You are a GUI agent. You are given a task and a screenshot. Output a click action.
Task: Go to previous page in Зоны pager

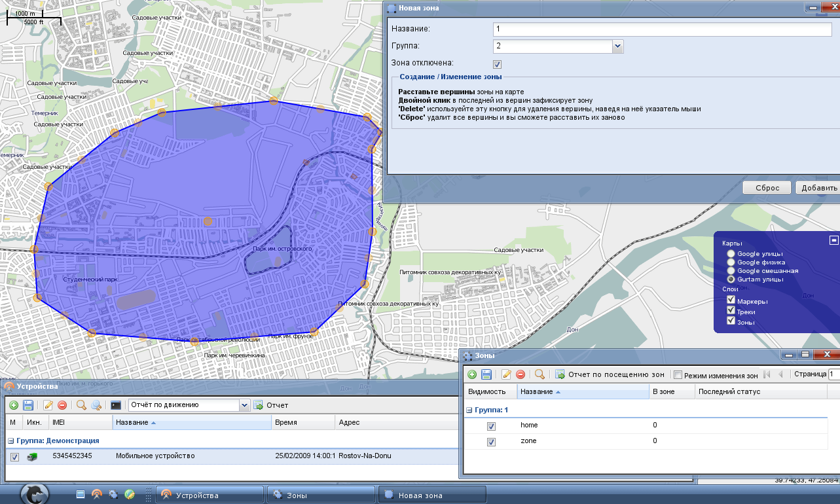point(780,374)
